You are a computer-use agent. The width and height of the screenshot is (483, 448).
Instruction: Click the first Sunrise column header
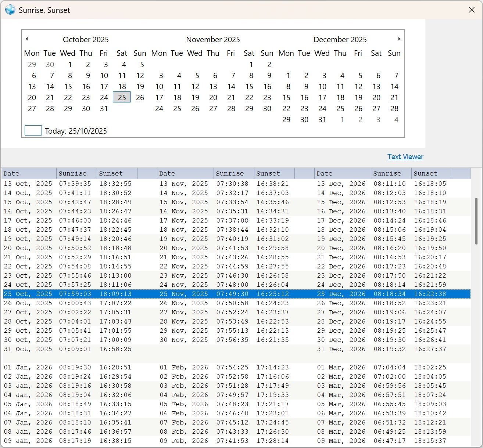76,173
